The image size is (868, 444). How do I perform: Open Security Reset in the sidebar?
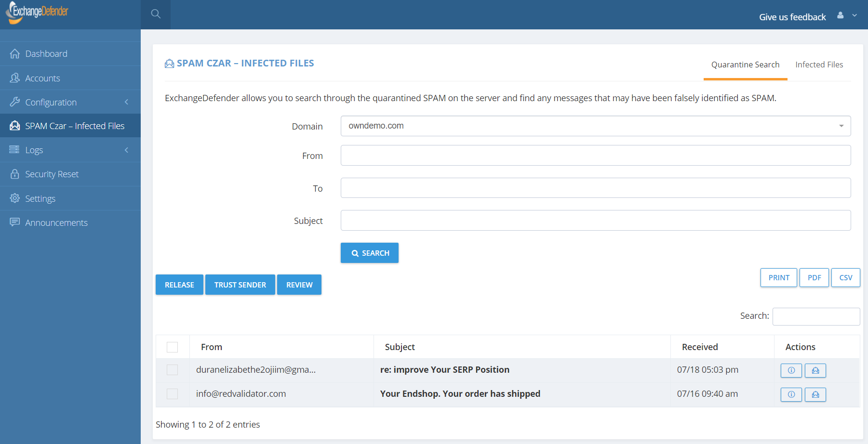(x=70, y=174)
